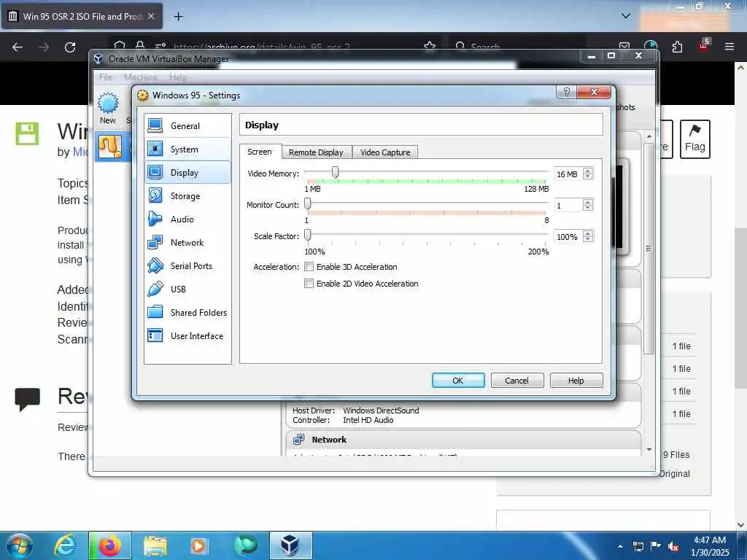The image size is (747, 560).
Task: Open the Network settings category
Action: click(187, 242)
